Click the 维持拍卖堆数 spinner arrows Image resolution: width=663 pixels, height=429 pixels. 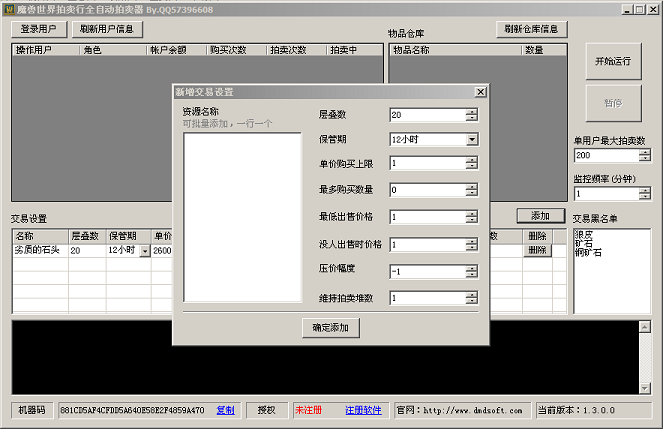click(x=472, y=298)
